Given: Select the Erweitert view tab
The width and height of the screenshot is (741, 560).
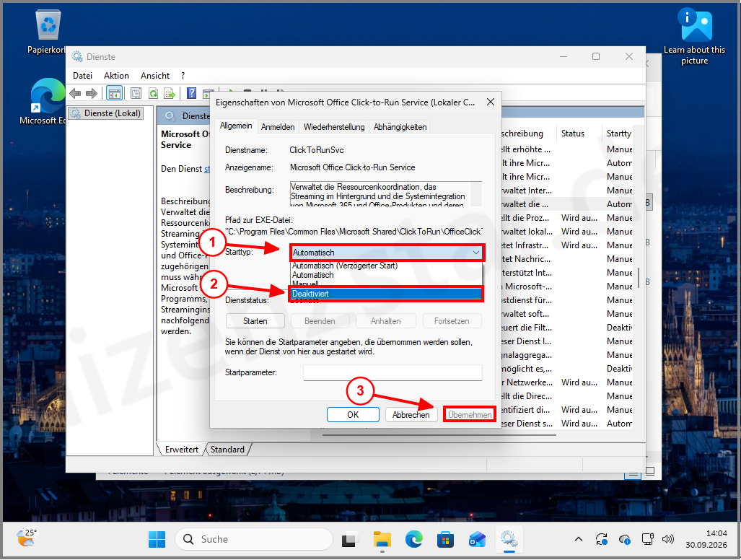Looking at the screenshot, I should (182, 450).
